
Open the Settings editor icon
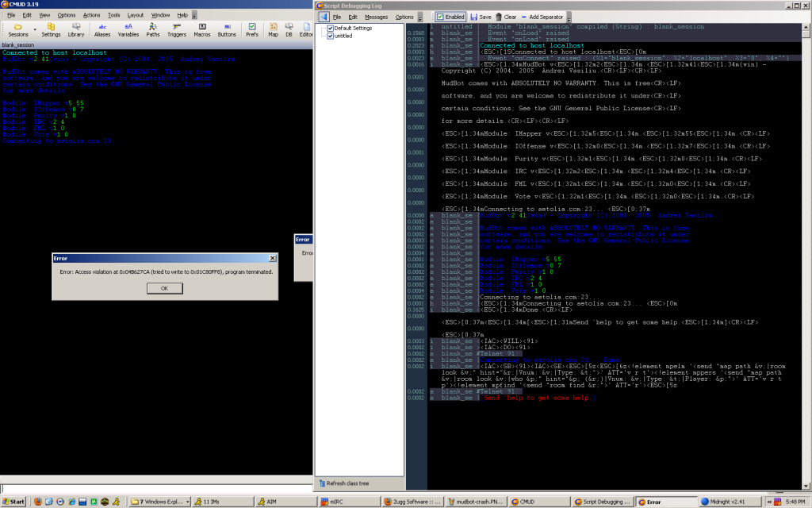click(51, 29)
